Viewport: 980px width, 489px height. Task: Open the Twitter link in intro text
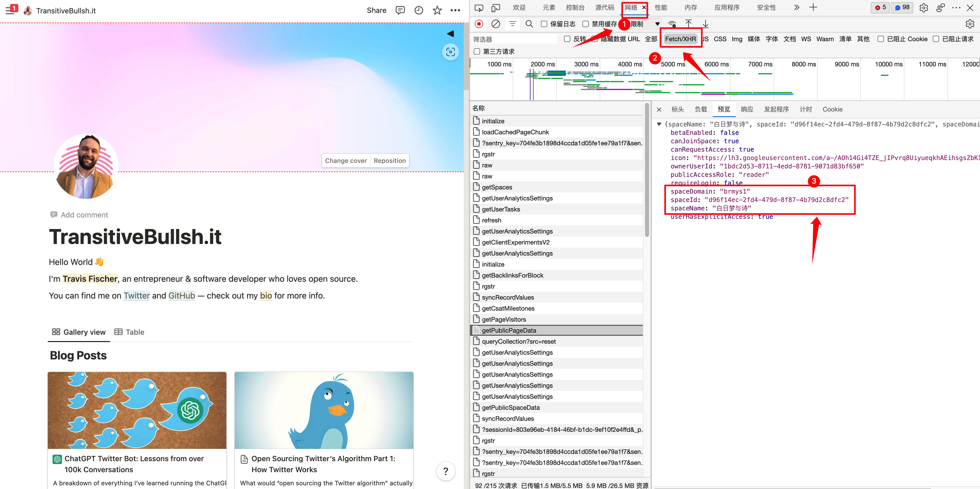[137, 296]
